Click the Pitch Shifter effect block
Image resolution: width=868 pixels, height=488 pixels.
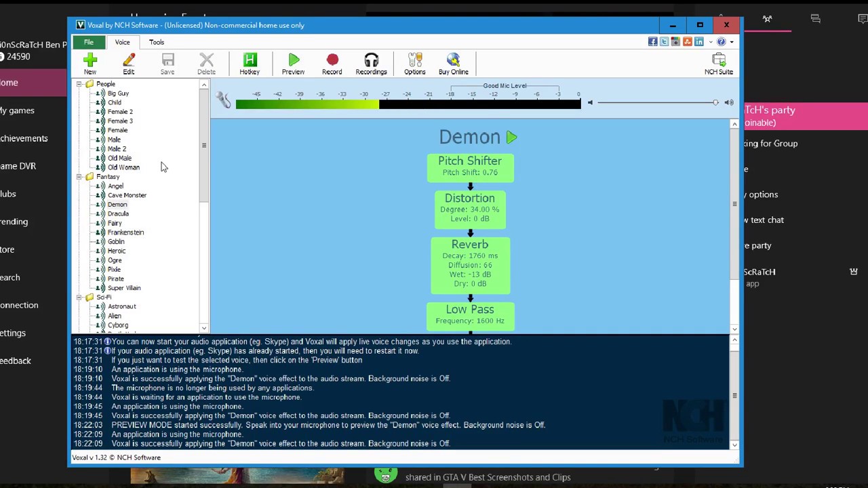(470, 167)
